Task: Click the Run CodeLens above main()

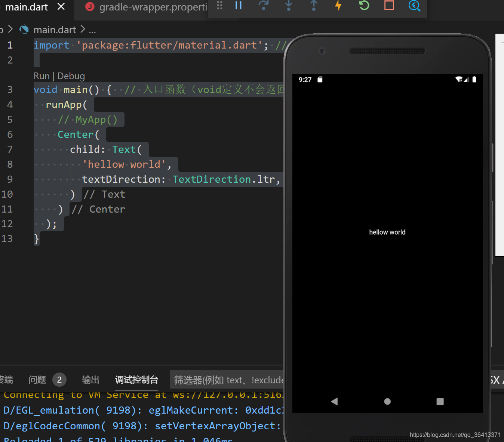Action: tap(42, 76)
